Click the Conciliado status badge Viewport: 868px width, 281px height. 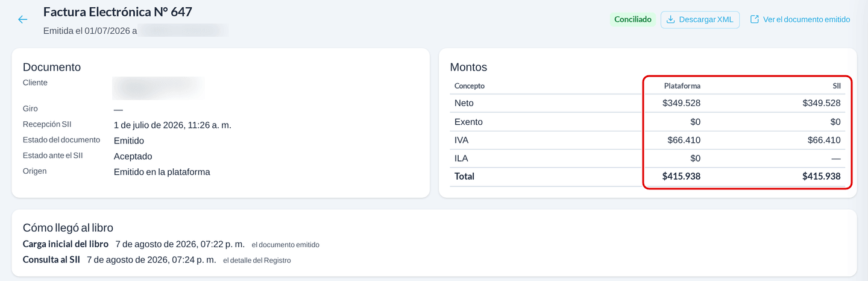coord(633,19)
